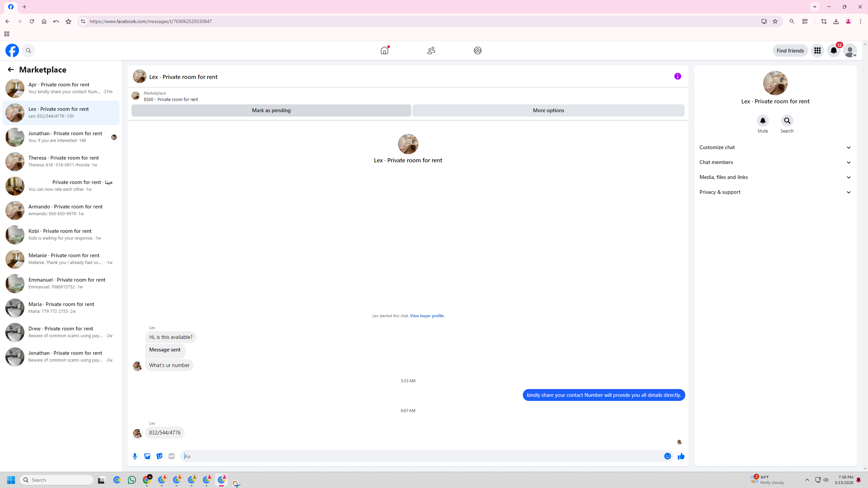868x488 pixels.
Task: Click the message text input field
Action: [x=422, y=456]
